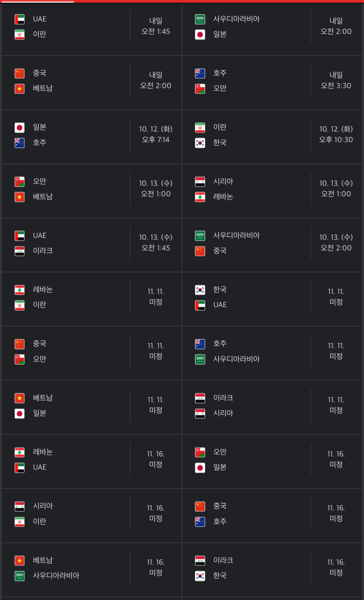Click the Iran flag in the 시리아 vs 이란 match
Viewport: 364px width, 600px height.
pos(20,522)
